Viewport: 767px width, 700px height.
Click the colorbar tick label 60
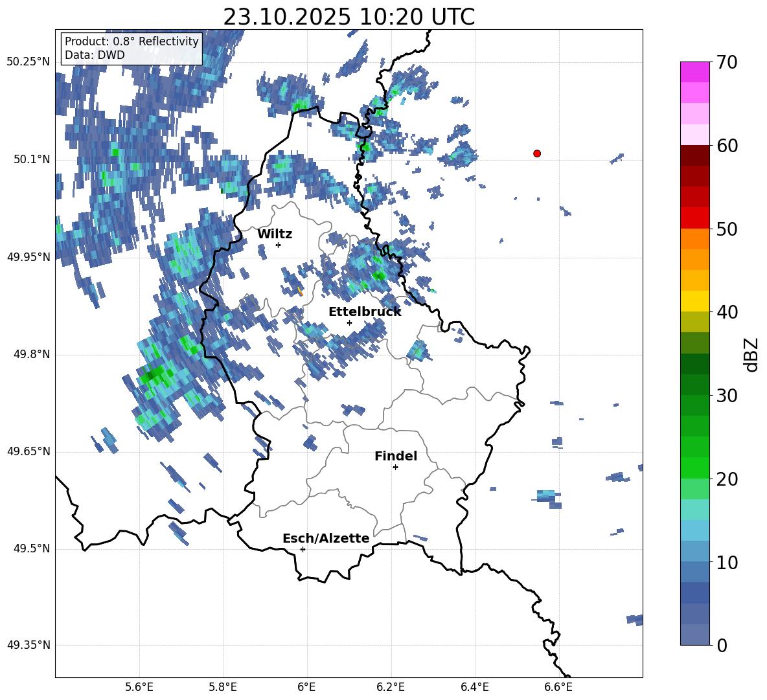coord(727,146)
